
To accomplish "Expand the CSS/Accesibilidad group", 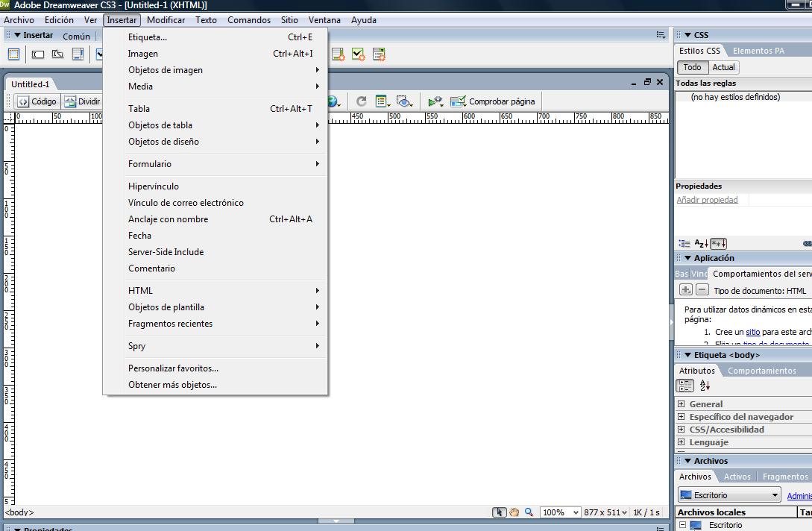I will 681,429.
